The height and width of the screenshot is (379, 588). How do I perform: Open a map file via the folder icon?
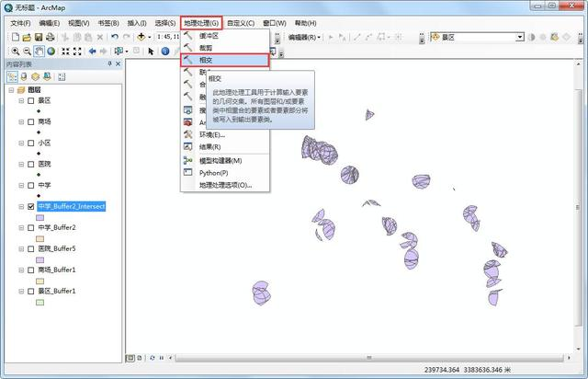27,37
